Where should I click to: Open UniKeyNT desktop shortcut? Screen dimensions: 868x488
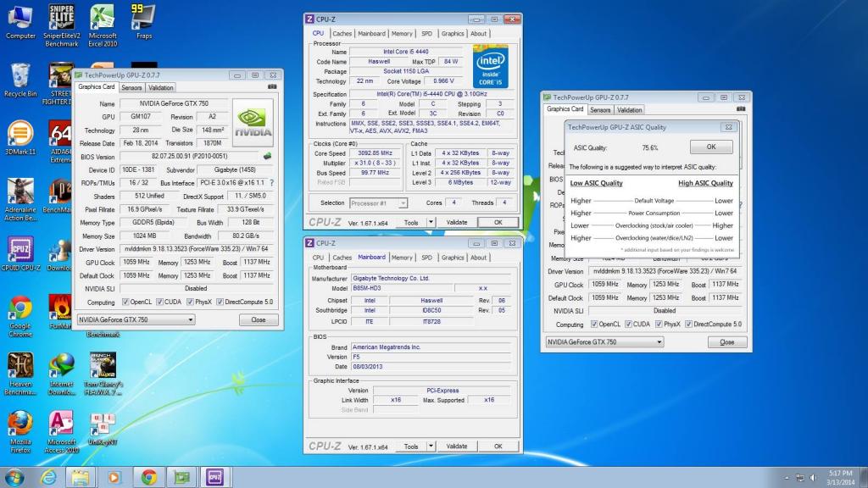(x=103, y=429)
